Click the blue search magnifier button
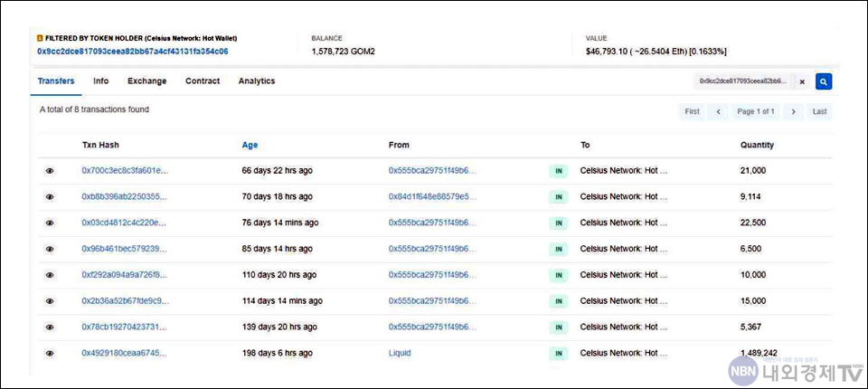868x389 pixels. 823,81
